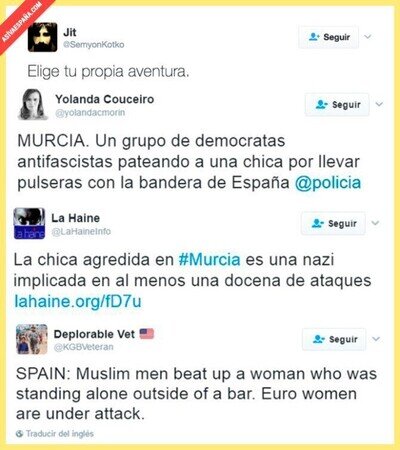The height and width of the screenshot is (450, 400).
Task: Open the #Murcia hashtag
Action: (x=209, y=260)
